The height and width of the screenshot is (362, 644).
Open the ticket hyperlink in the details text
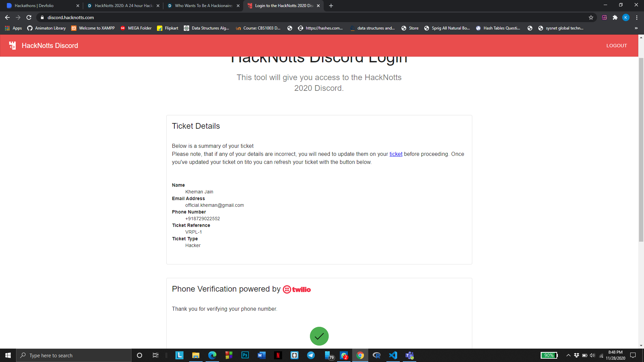(396, 154)
